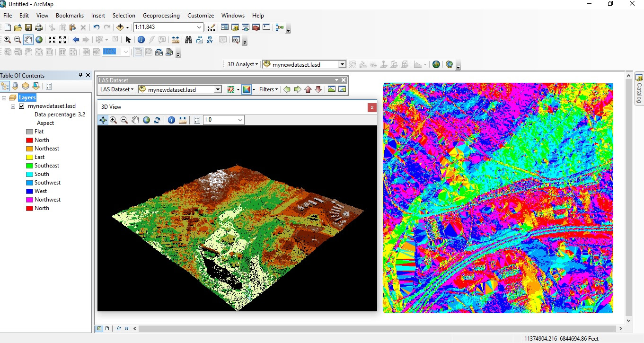The image size is (644, 343).
Task: Click the Refresh icon in 3D View toolbar
Action: pyautogui.click(x=157, y=120)
